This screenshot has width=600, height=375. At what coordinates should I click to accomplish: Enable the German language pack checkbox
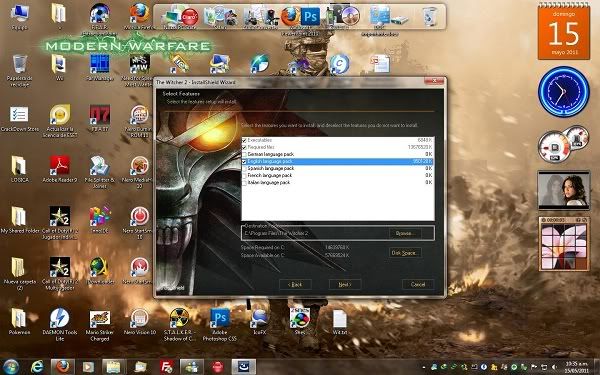pyautogui.click(x=244, y=154)
